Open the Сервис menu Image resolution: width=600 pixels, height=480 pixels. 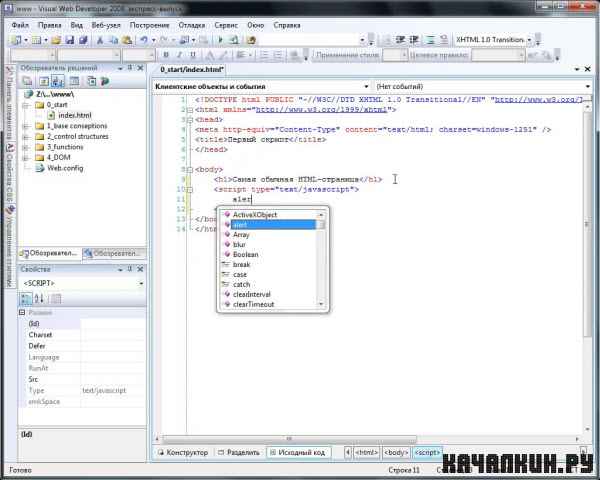pos(226,25)
